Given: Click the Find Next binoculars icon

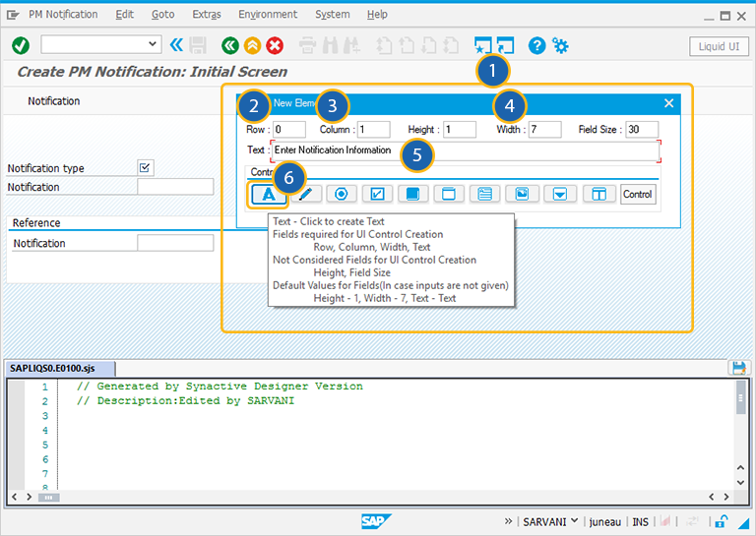Looking at the screenshot, I should [351, 46].
